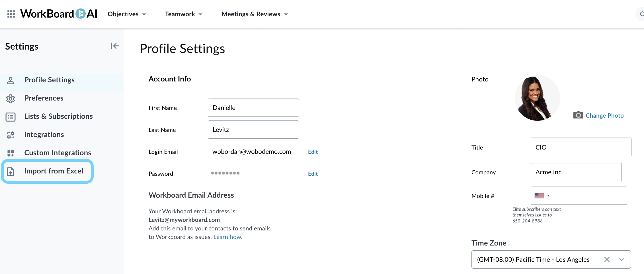Click the Title field containing CIO
This screenshot has height=274, width=644.
click(x=581, y=147)
